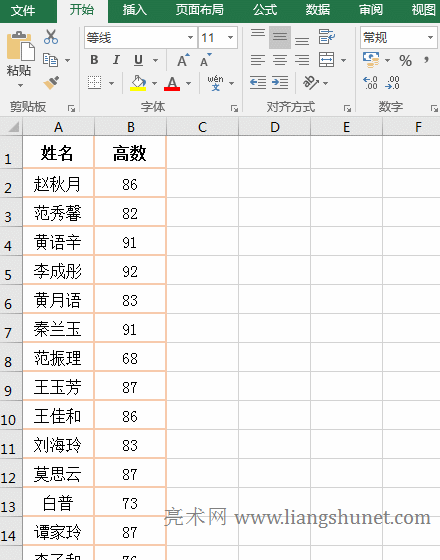The width and height of the screenshot is (440, 560).
Task: Open the 公式 ribbon tab
Action: [x=265, y=10]
